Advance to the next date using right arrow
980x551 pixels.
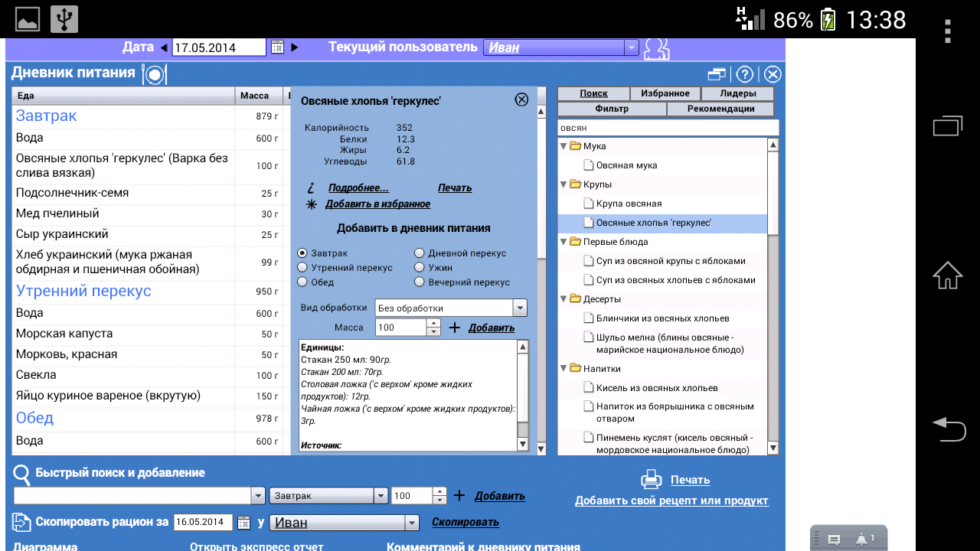pos(295,47)
